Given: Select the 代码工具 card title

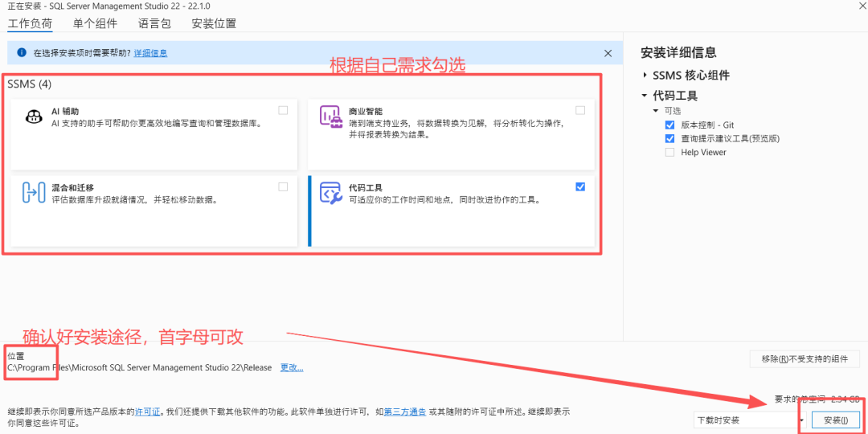Looking at the screenshot, I should [x=366, y=187].
